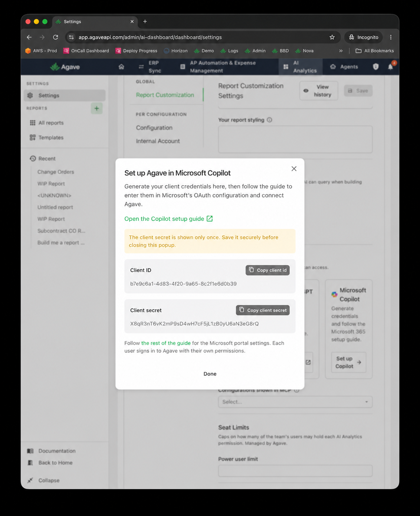Select Internal Account section
Screen dimensions: 420x516
tap(158, 141)
